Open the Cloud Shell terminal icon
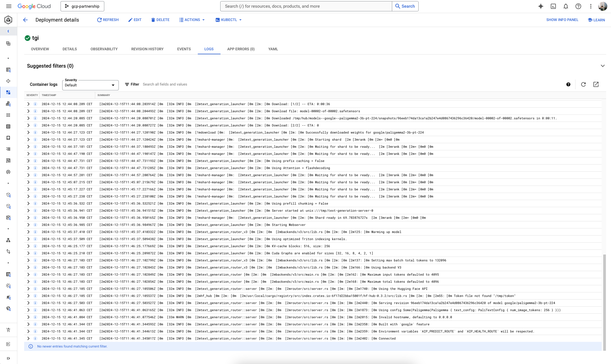The width and height of the screenshot is (611, 364). [x=553, y=6]
